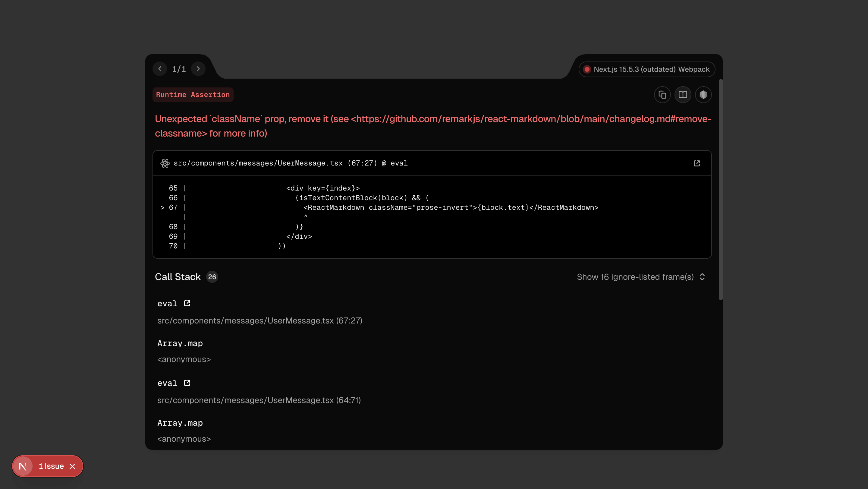Open UserMessage.tsx source in editor icon

(x=697, y=163)
